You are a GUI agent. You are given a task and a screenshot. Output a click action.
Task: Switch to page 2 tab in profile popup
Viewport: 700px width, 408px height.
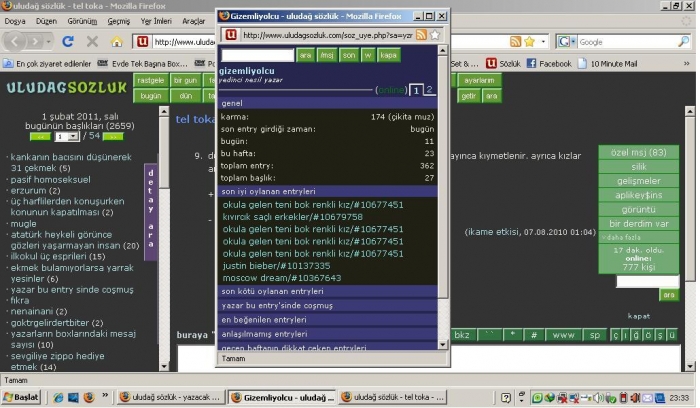[429, 90]
